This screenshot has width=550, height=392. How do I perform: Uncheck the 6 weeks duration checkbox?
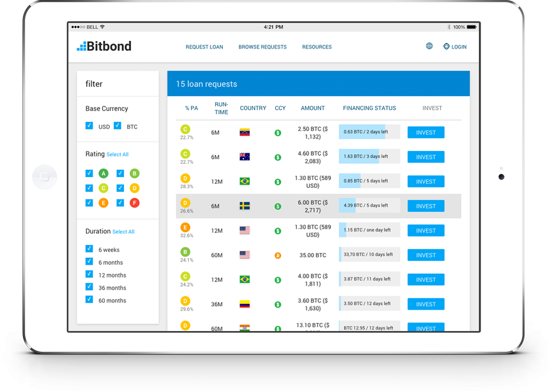(89, 249)
